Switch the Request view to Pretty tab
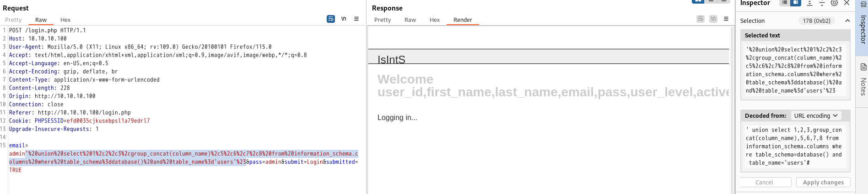The width and height of the screenshot is (868, 194). coord(13,20)
